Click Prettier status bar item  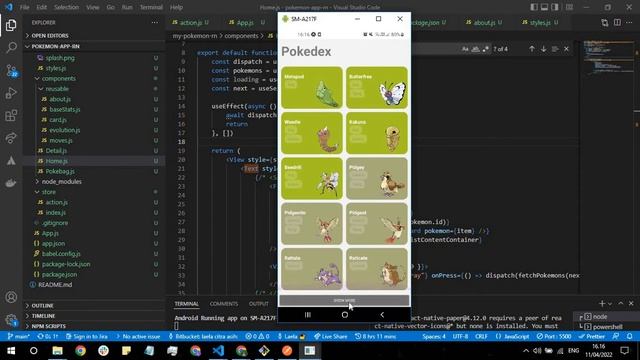coord(592,336)
